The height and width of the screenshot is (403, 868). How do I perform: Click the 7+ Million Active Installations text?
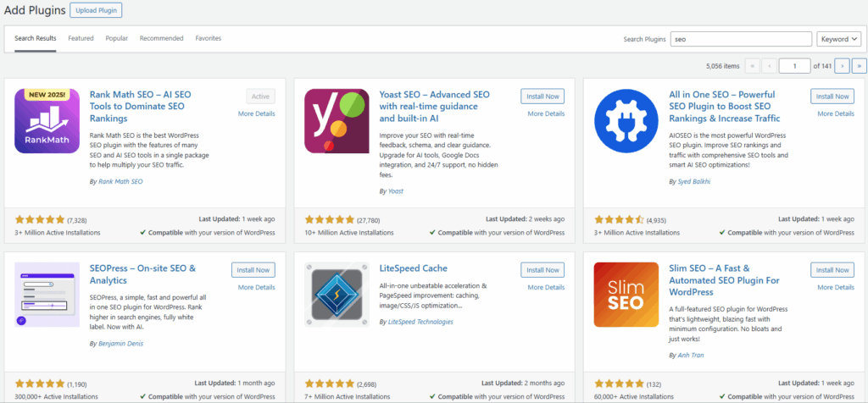coord(348,397)
